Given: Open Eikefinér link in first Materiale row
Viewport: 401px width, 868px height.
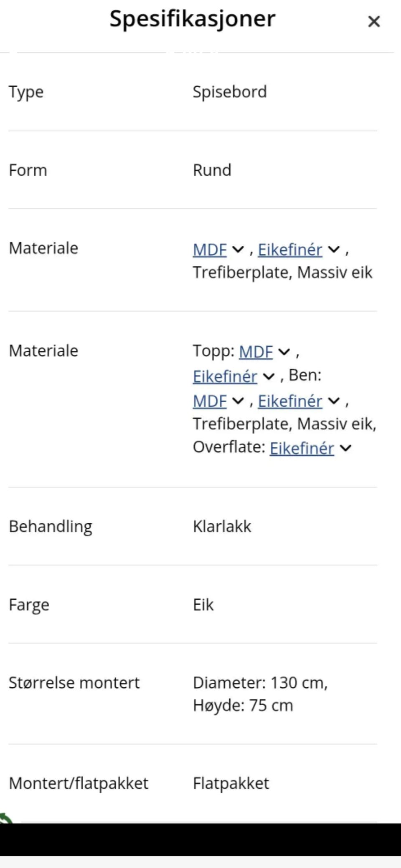Looking at the screenshot, I should tap(290, 250).
